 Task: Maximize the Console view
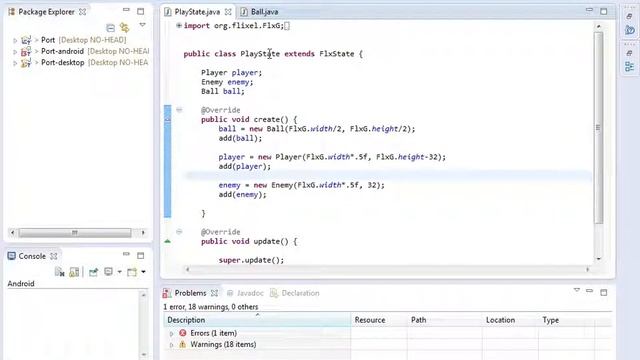(x=140, y=256)
